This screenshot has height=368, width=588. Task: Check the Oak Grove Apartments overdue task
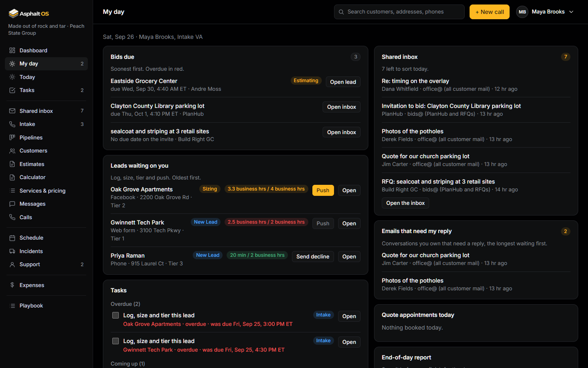point(116,315)
